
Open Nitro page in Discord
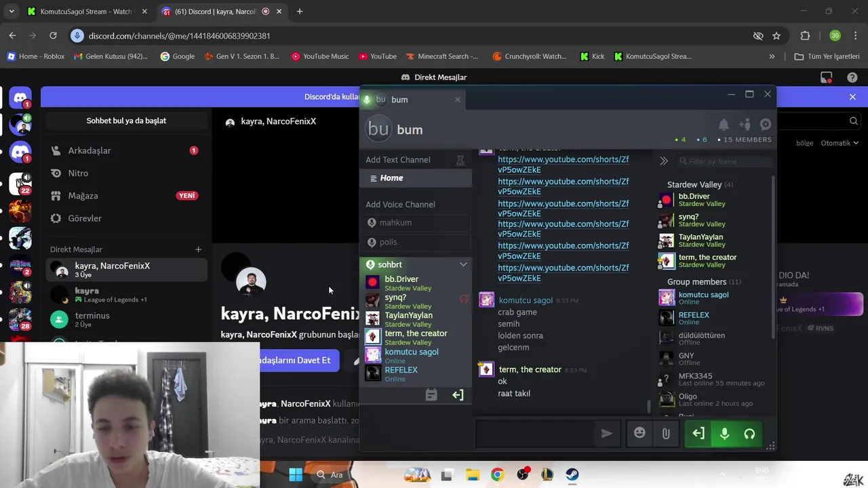(x=126, y=174)
